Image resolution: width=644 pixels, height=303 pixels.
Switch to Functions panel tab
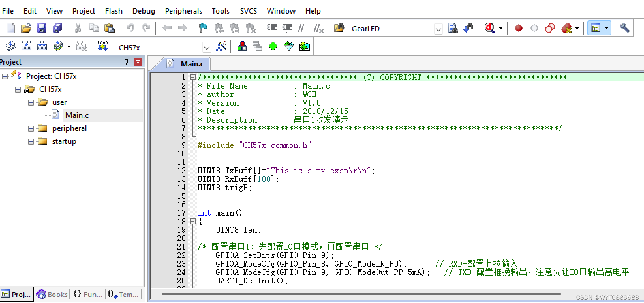click(88, 295)
